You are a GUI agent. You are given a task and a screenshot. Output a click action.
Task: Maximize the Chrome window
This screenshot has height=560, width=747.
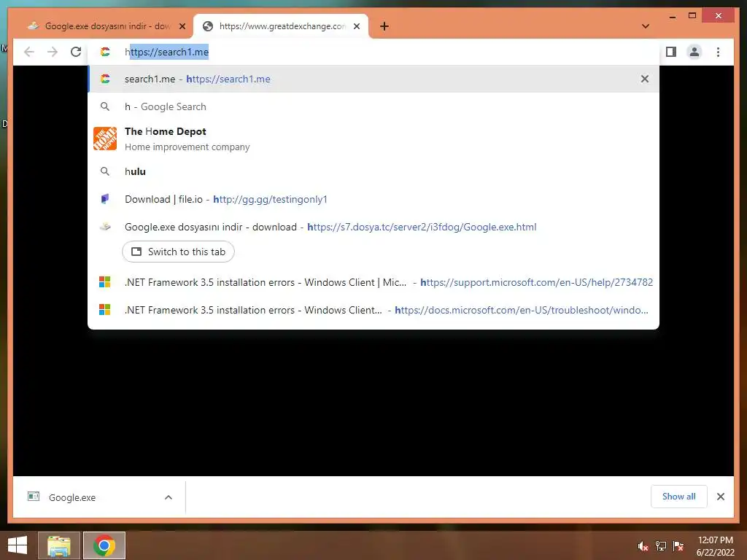(x=692, y=16)
